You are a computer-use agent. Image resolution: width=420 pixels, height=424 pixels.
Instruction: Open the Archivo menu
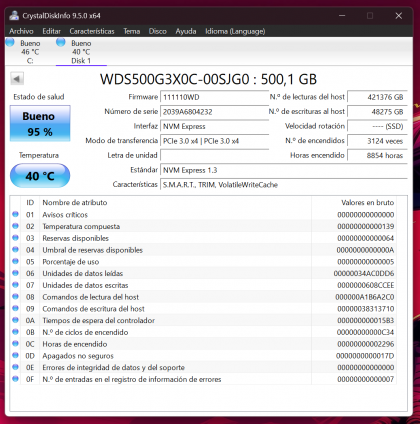click(21, 31)
